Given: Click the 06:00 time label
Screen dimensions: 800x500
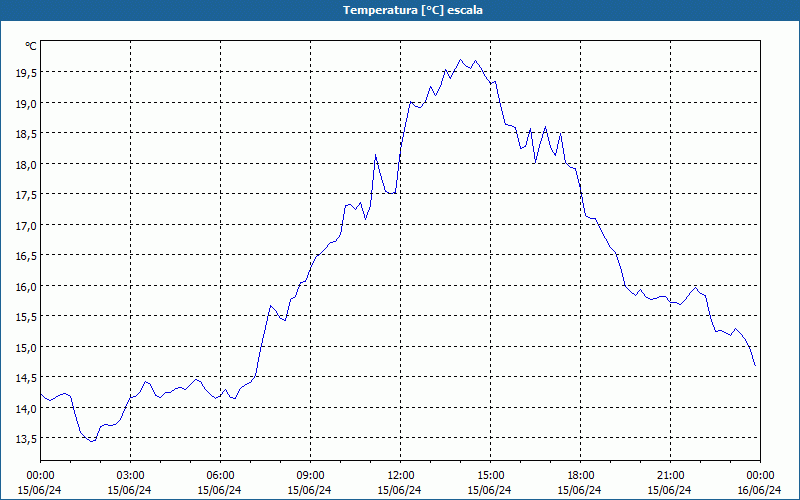Looking at the screenshot, I should 220,475.
